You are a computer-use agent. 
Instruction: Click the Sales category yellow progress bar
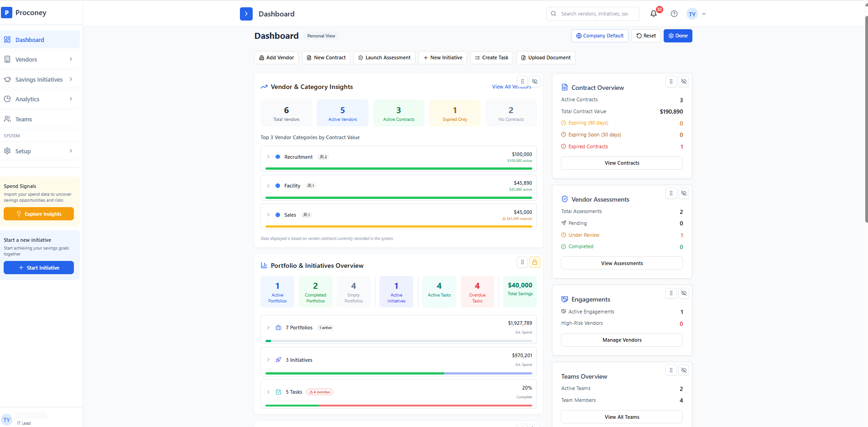tap(398, 226)
